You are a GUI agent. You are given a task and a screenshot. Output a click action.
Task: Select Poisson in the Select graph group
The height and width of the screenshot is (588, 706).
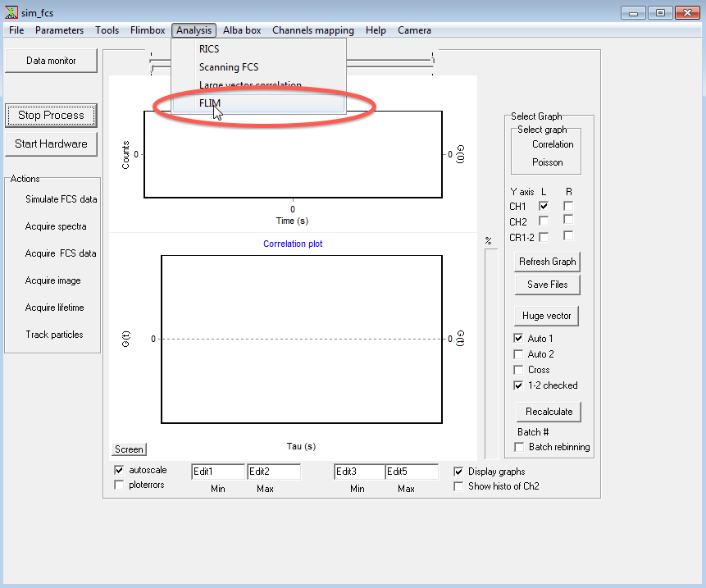click(x=548, y=162)
